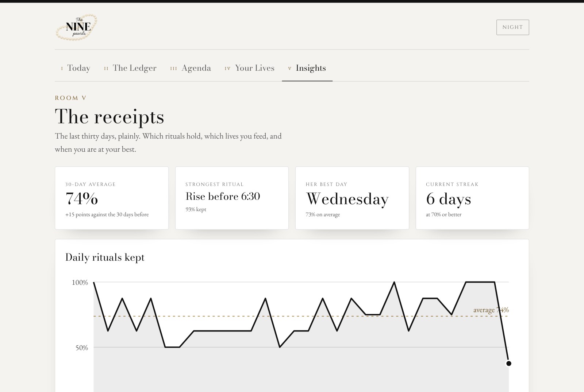Screen dimensions: 584x392
Task: Select the Rise before 6:30 text
Action: [x=223, y=197]
